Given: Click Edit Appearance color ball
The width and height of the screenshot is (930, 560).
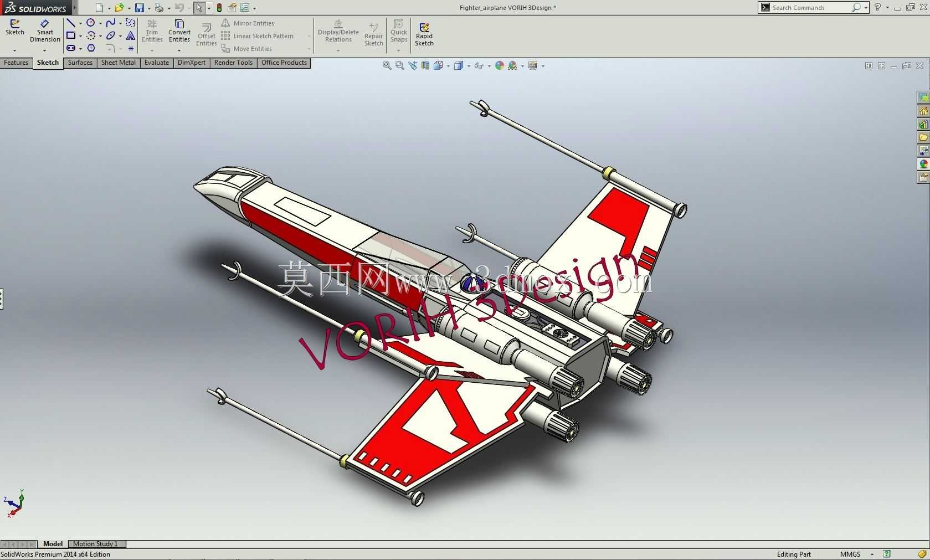Looking at the screenshot, I should point(500,65).
